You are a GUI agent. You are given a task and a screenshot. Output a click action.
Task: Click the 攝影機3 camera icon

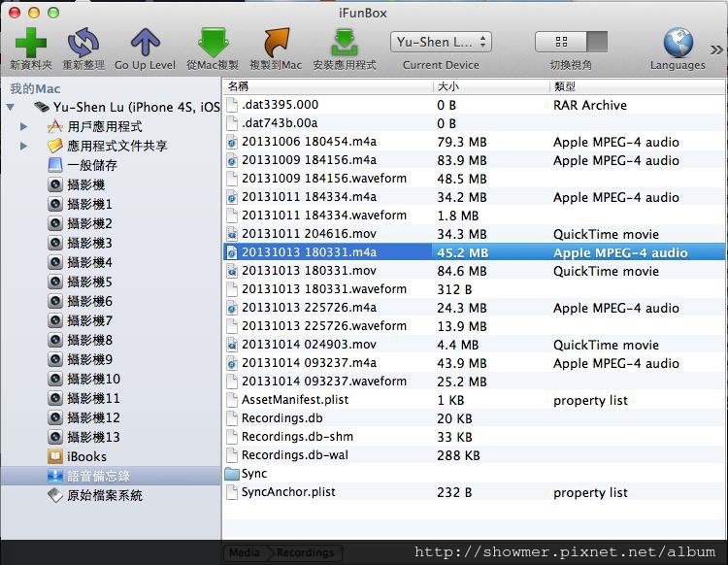click(55, 243)
